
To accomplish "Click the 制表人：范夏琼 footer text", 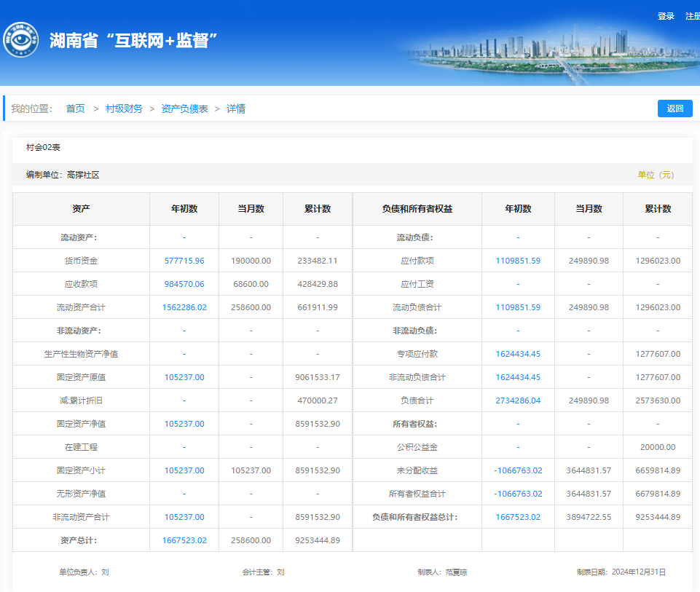I will click(442, 572).
